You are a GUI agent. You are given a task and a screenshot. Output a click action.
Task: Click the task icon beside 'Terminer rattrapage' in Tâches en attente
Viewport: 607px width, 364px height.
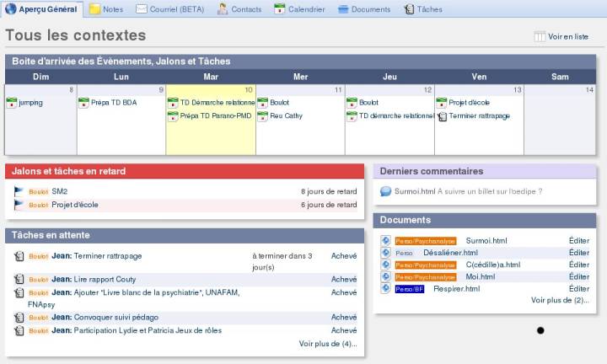(19, 256)
